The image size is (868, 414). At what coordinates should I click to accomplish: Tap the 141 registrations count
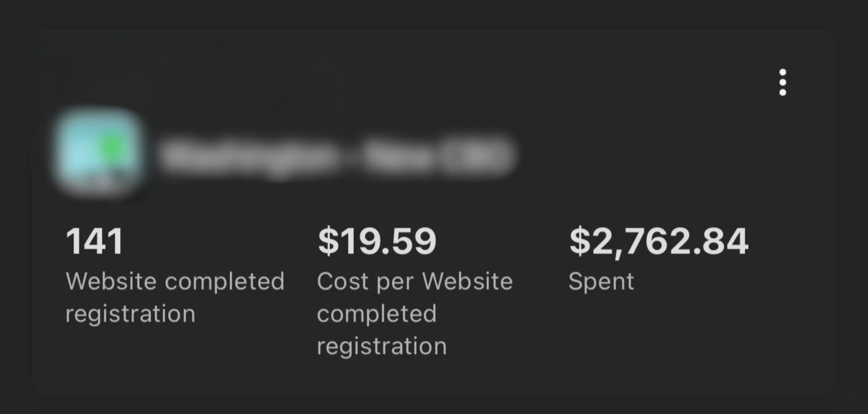coord(95,241)
